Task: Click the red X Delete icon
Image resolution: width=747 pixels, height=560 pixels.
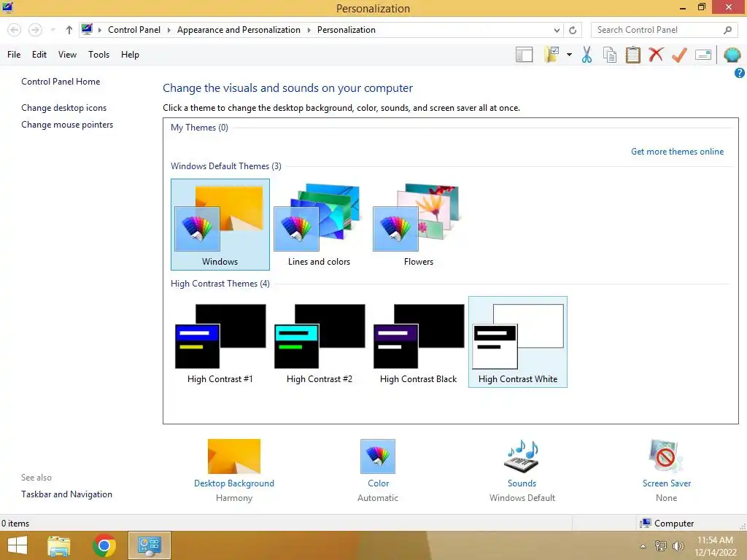Action: pyautogui.click(x=656, y=55)
